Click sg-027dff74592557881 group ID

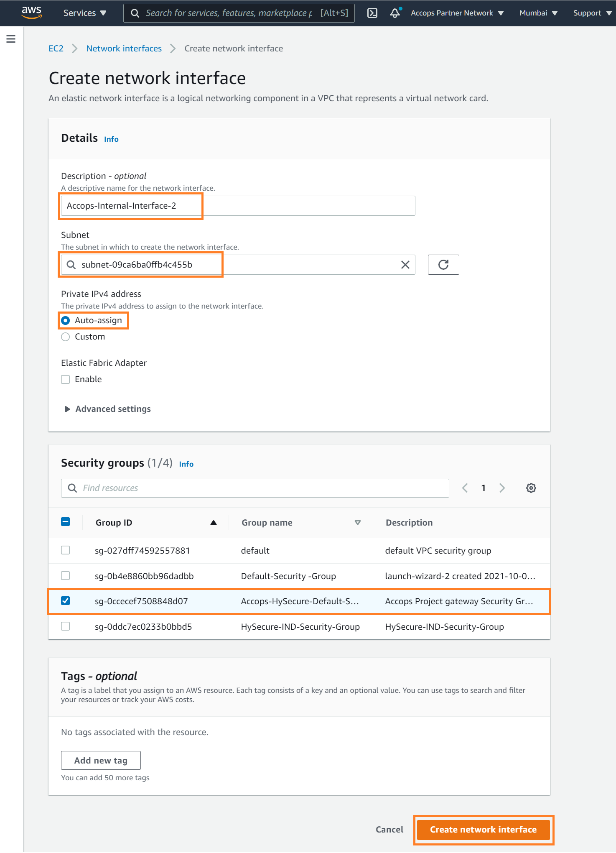(143, 551)
